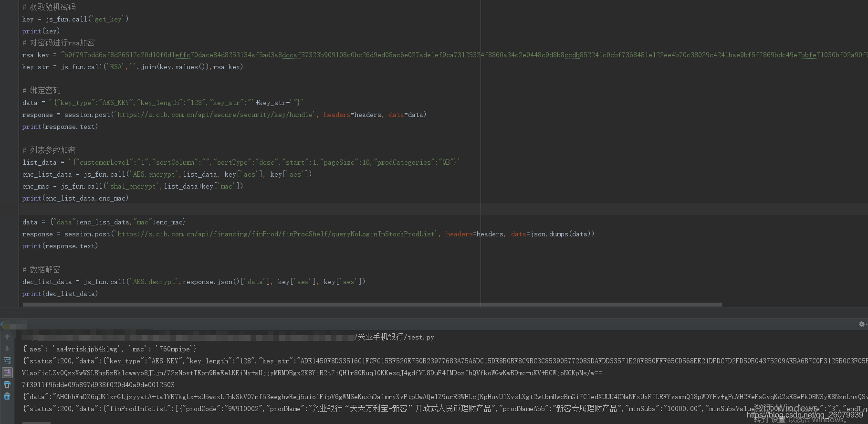Click 'AES.decrypt' in dec_list_data line
This screenshot has width=868, height=424.
(154, 282)
